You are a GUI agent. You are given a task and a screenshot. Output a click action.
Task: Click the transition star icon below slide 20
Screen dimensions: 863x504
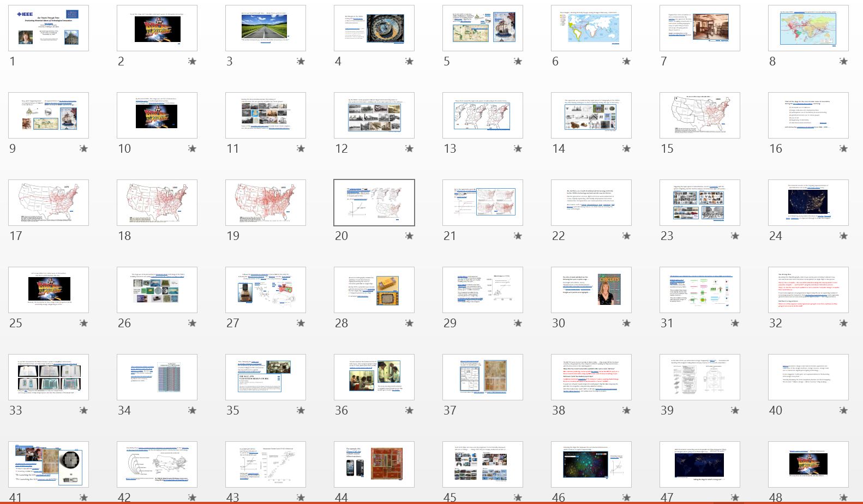[x=409, y=236]
